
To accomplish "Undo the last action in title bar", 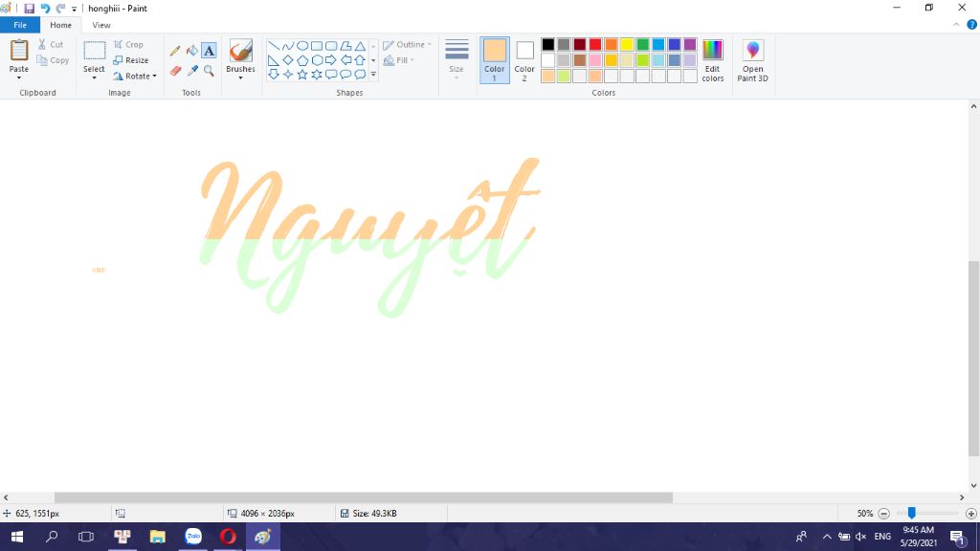I will click(45, 9).
